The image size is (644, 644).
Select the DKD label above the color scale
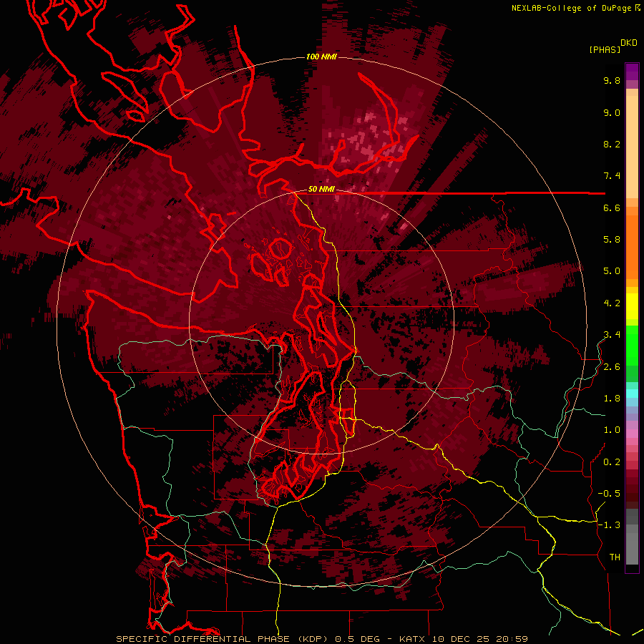pyautogui.click(x=629, y=43)
